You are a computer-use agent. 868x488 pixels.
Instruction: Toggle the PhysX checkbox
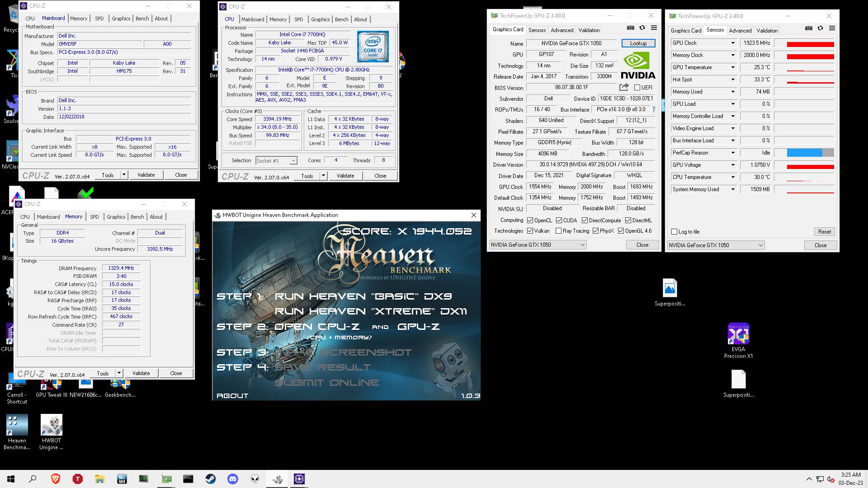tap(596, 230)
